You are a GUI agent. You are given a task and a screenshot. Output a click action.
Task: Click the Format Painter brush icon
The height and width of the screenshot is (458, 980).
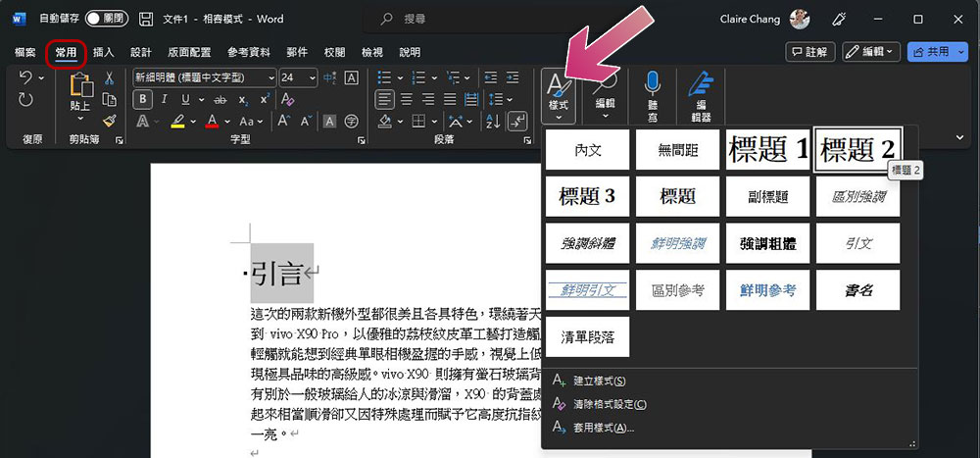tap(109, 121)
